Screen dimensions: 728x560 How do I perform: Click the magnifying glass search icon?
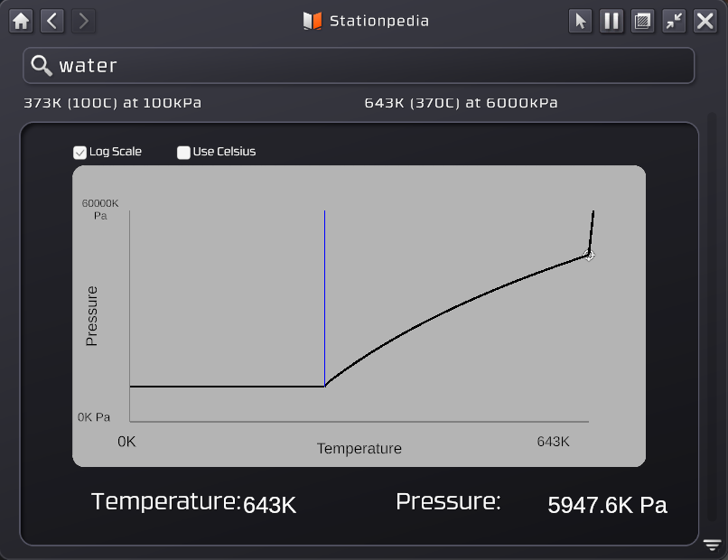pyautogui.click(x=42, y=65)
